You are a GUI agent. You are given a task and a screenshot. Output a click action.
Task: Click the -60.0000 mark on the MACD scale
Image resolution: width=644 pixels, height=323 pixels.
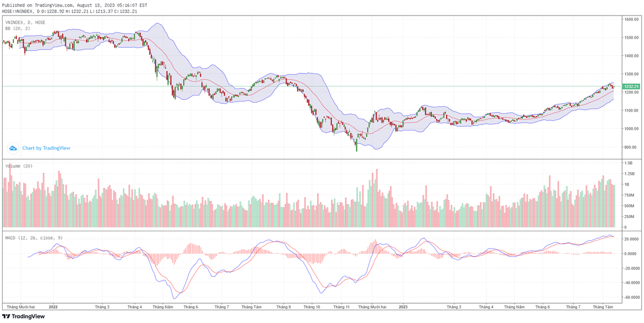click(x=631, y=297)
